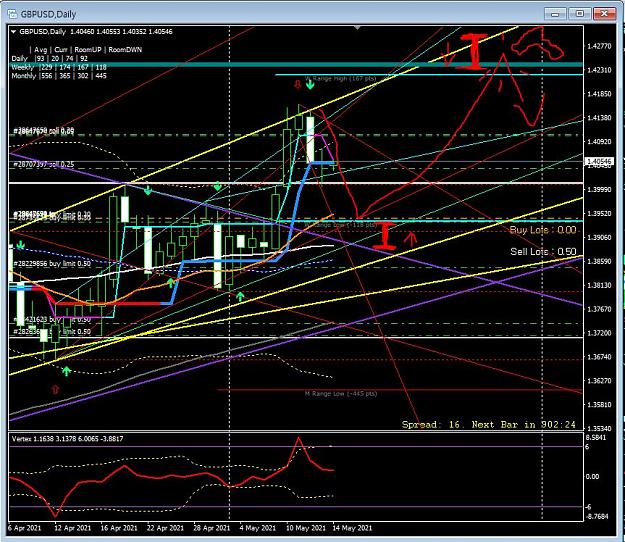The width and height of the screenshot is (625, 542).
Task: Click the Weekly row in range table
Action: click(x=59, y=67)
